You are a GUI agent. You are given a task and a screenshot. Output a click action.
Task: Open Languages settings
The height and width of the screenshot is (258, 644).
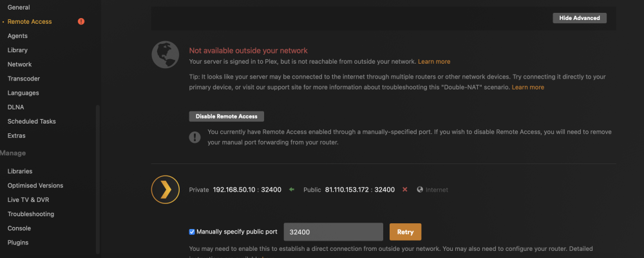pos(23,93)
